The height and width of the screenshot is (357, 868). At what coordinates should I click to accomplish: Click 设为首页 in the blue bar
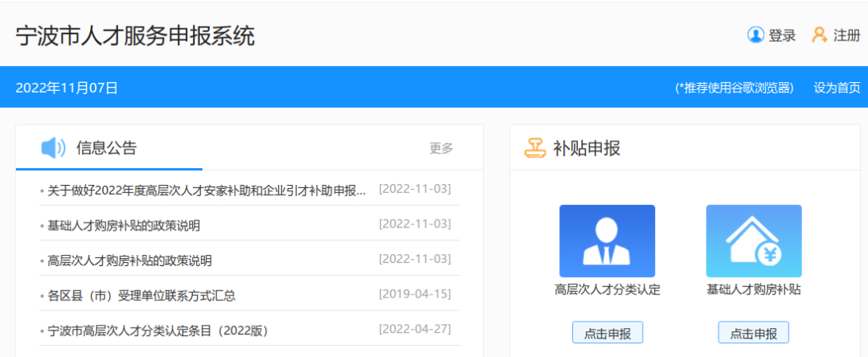click(837, 88)
